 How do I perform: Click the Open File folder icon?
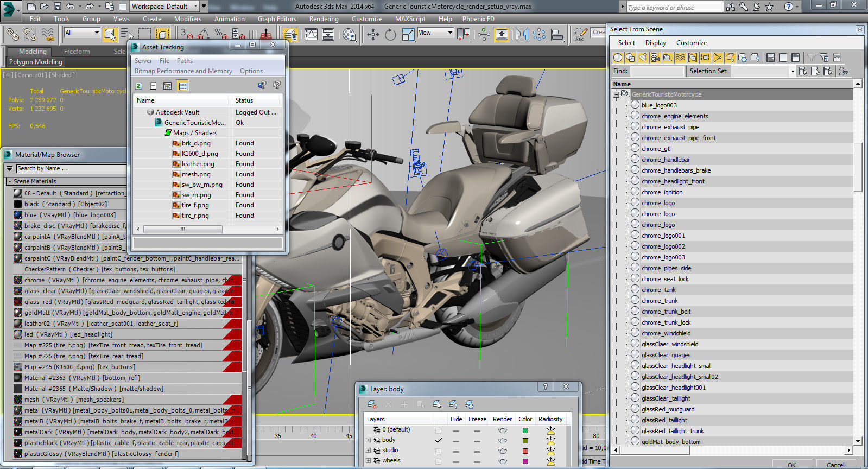click(x=45, y=7)
